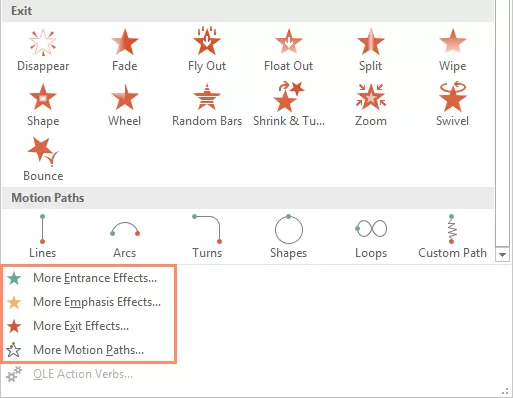Select the Wheel exit effect
The width and height of the screenshot is (513, 398).
click(x=125, y=105)
